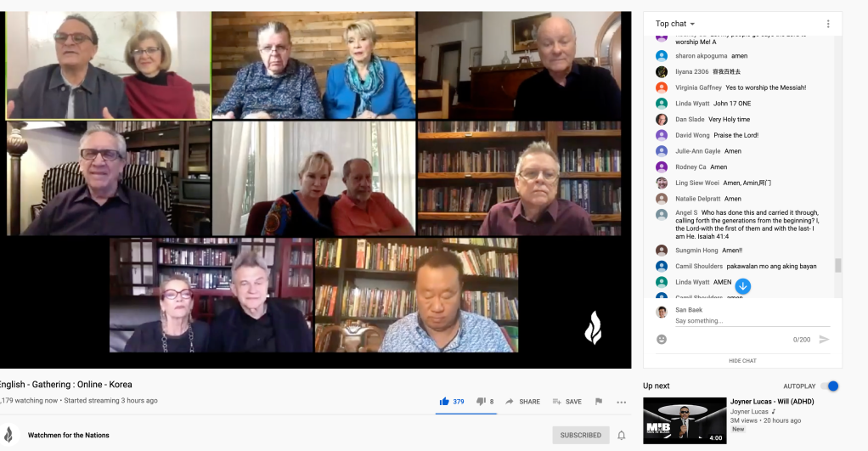Open the emoji picker in chat
The height and width of the screenshot is (451, 868).
pyautogui.click(x=662, y=339)
